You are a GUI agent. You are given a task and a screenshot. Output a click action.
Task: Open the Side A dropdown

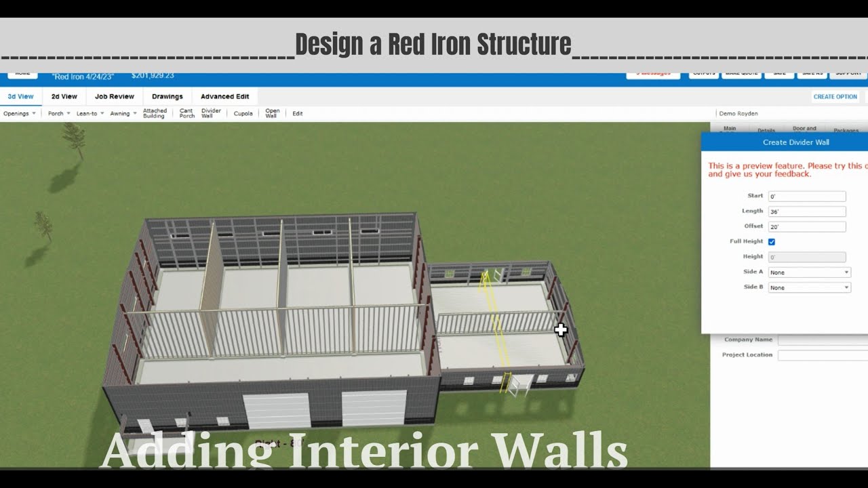[809, 272]
